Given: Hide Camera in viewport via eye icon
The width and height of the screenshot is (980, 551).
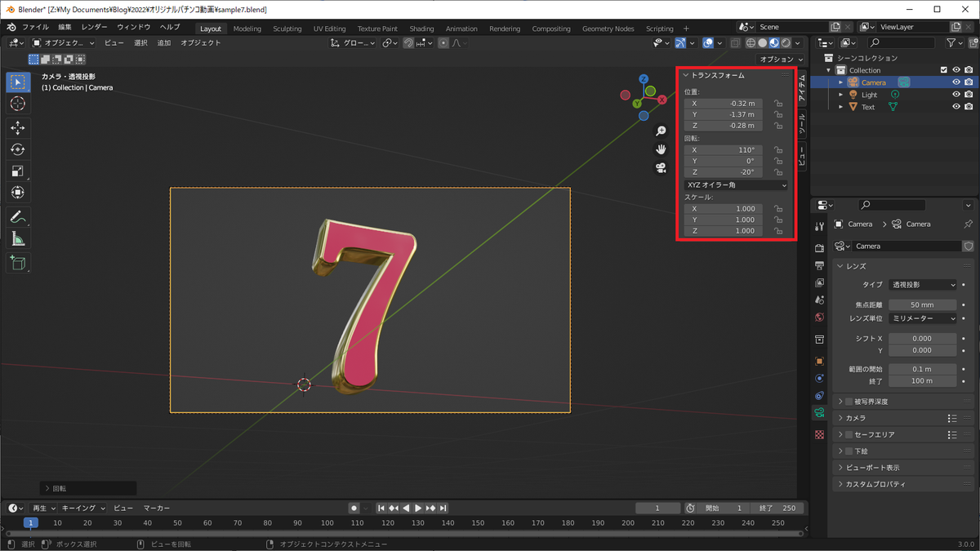Looking at the screenshot, I should click(955, 82).
